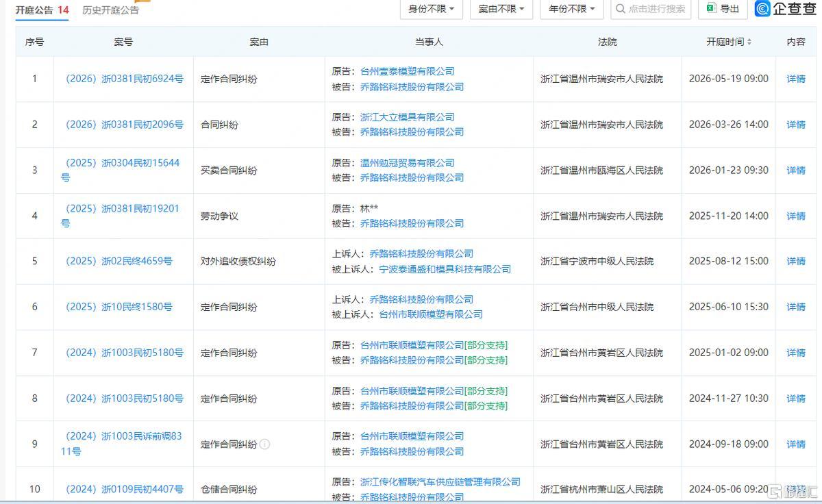Image resolution: width=822 pixels, height=504 pixels.
Task: Click the 导出 export button
Action: [723, 9]
